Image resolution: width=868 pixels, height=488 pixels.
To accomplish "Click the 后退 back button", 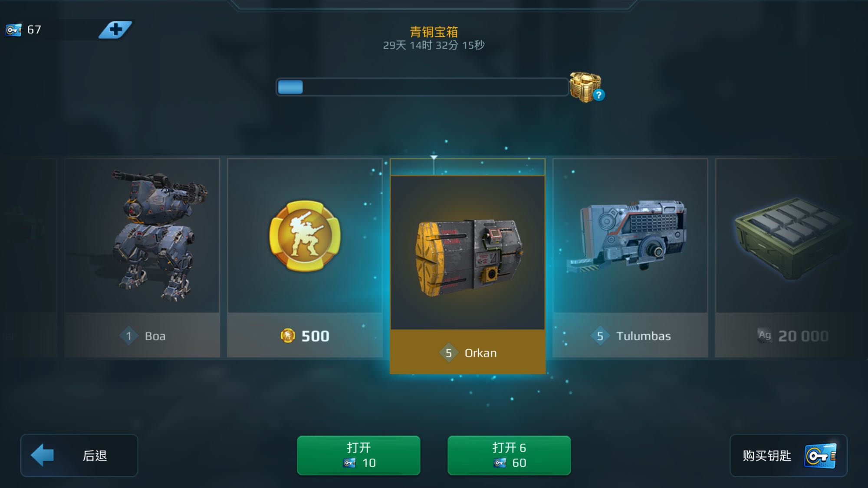I will coord(79,455).
